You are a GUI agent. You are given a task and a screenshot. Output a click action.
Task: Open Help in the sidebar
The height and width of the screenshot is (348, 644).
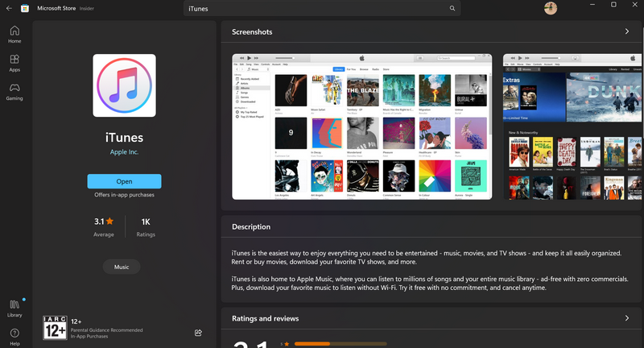point(14,336)
